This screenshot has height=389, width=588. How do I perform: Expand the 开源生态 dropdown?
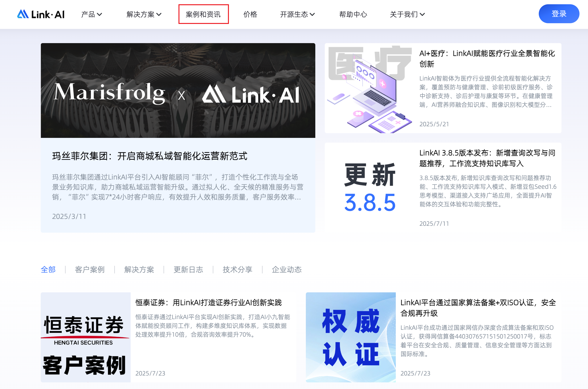298,14
